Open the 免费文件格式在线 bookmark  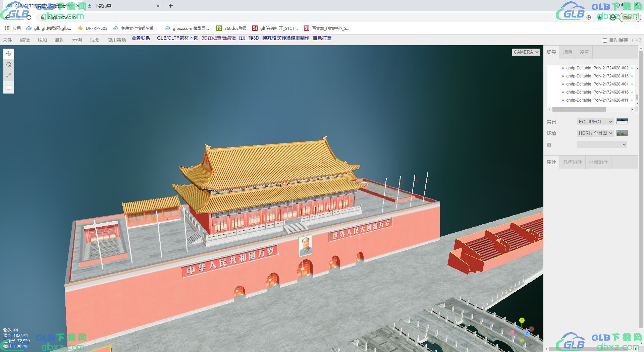point(135,28)
